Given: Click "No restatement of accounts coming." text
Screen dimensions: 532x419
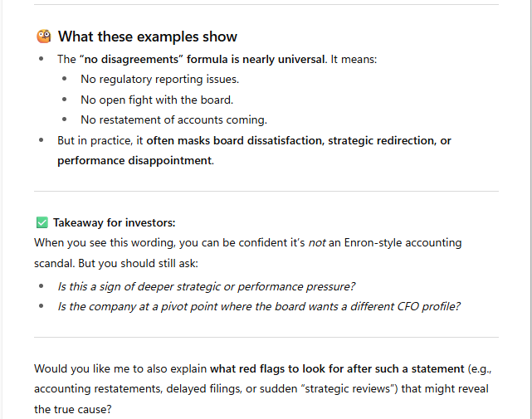Looking at the screenshot, I should click(x=173, y=119).
